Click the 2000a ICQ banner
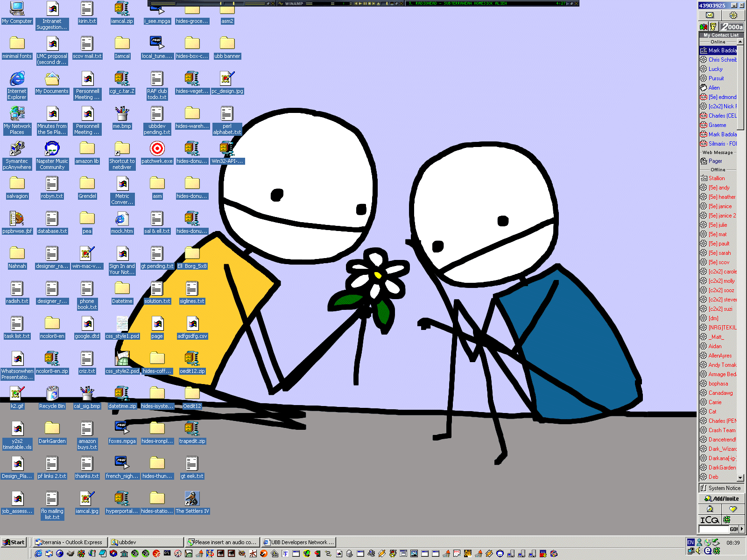The width and height of the screenshot is (747, 560). [x=732, y=27]
